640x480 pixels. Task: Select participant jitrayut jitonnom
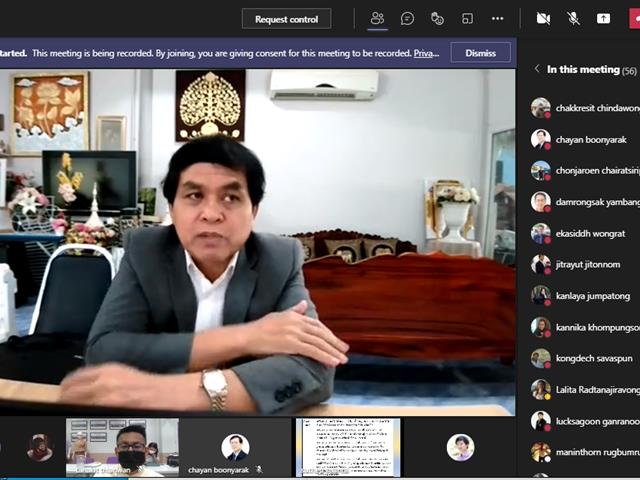(584, 264)
